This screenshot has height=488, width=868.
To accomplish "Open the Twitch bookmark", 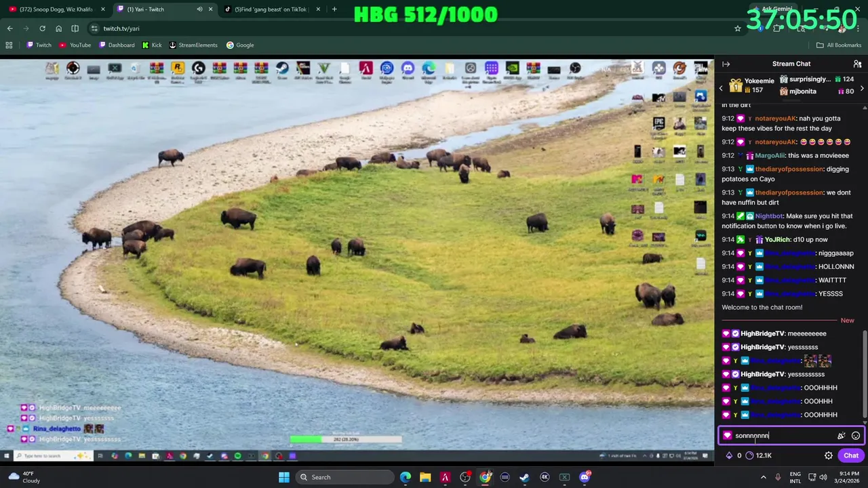I will pyautogui.click(x=39, y=45).
